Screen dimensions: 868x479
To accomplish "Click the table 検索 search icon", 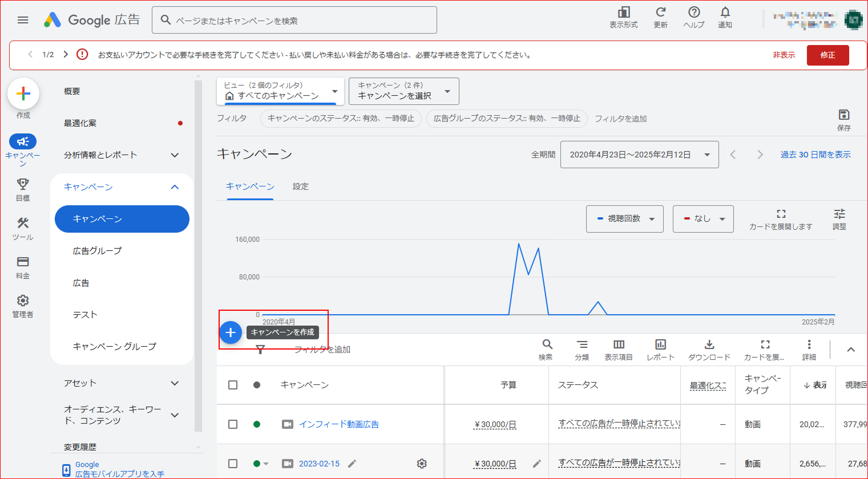I will [x=547, y=344].
